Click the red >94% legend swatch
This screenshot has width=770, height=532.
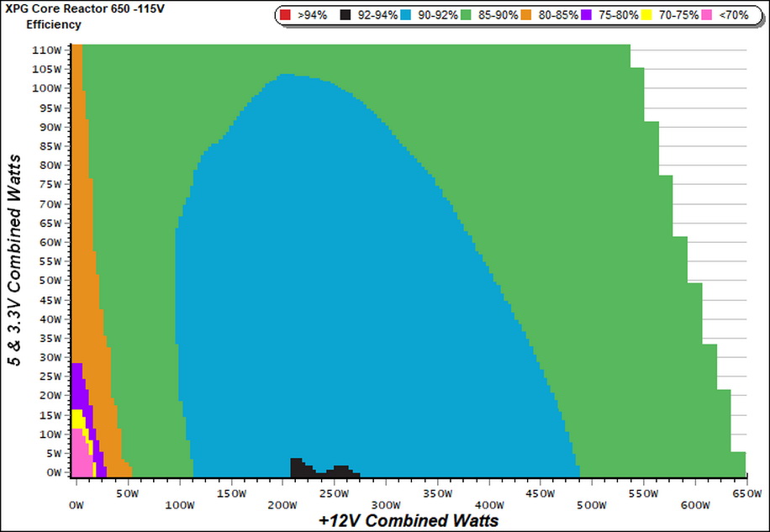(x=285, y=15)
